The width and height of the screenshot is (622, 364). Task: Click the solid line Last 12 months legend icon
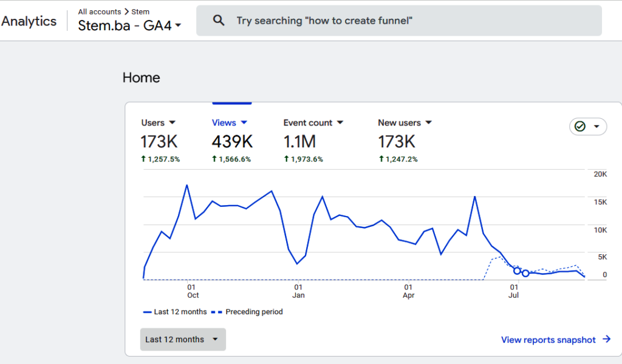[x=147, y=312]
